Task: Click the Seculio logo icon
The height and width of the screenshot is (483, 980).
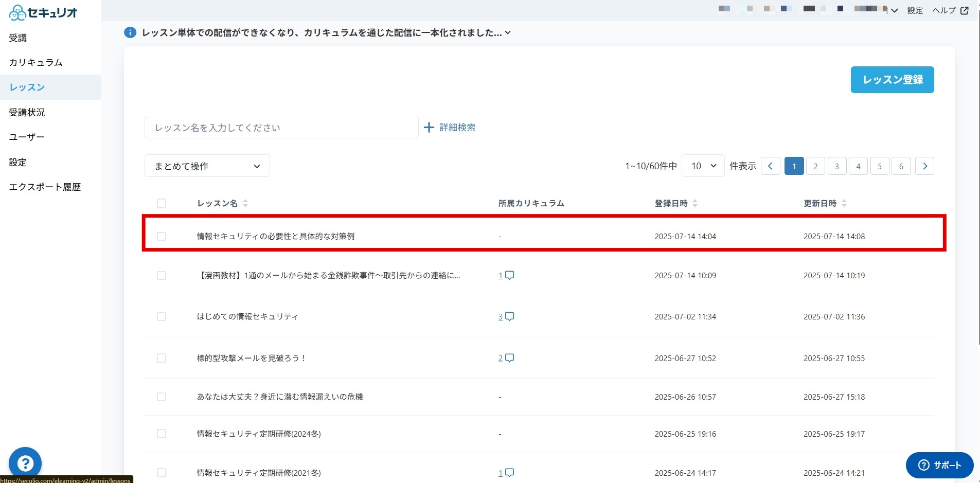Action: click(17, 12)
